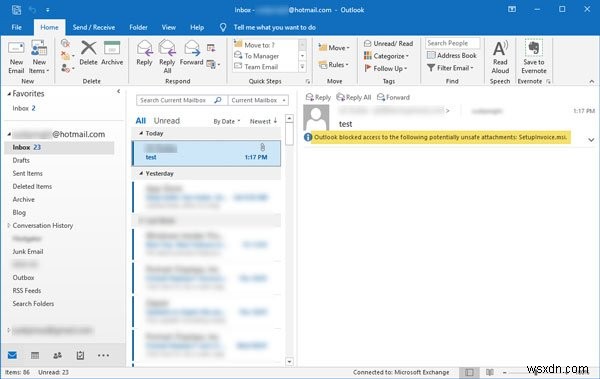Screen dimensions: 600x379
Task: Click the Tell me lightbulb icon
Action: pos(223,27)
